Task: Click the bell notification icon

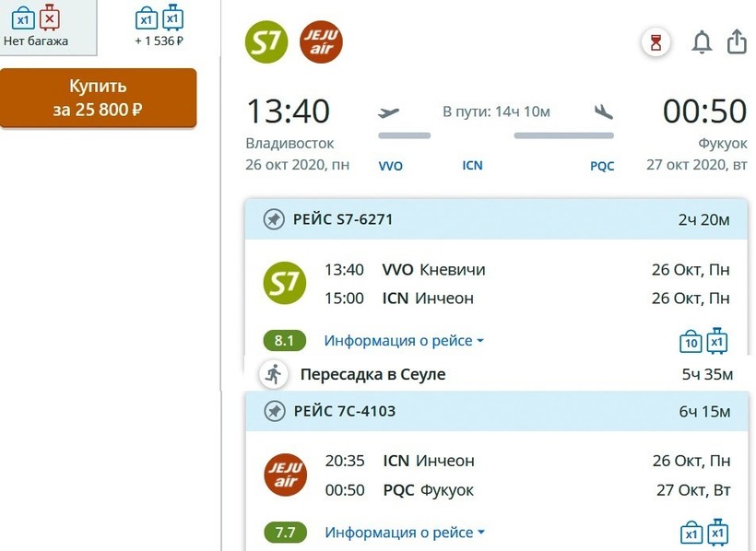Action: (702, 42)
